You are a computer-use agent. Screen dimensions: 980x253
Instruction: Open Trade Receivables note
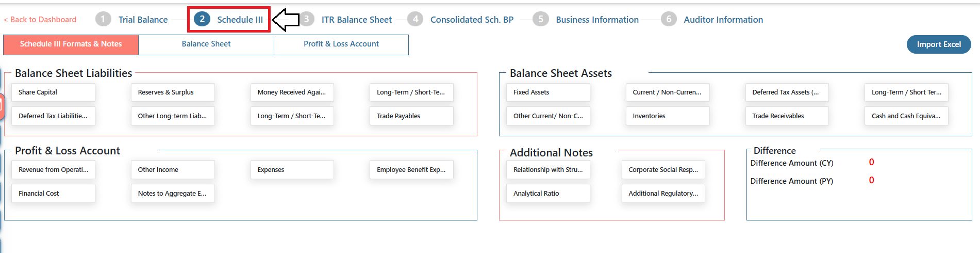787,116
